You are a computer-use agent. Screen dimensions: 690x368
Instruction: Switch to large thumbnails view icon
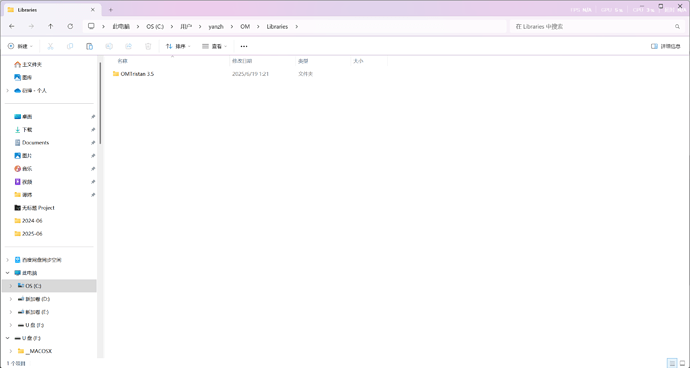tap(683, 363)
